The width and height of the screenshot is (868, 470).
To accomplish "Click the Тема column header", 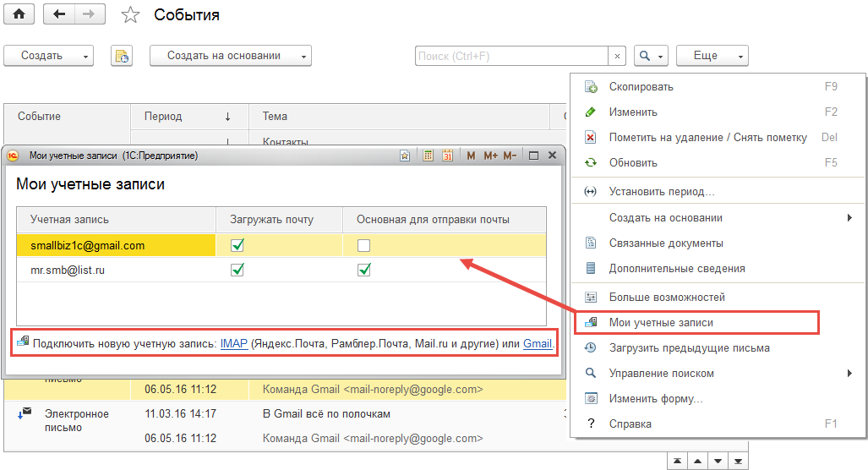I will tap(399, 117).
